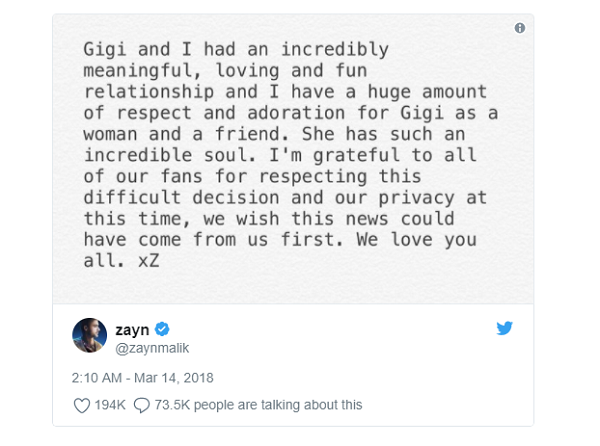Click the info icon on the tweet card
The width and height of the screenshot is (600, 446).
tap(519, 28)
